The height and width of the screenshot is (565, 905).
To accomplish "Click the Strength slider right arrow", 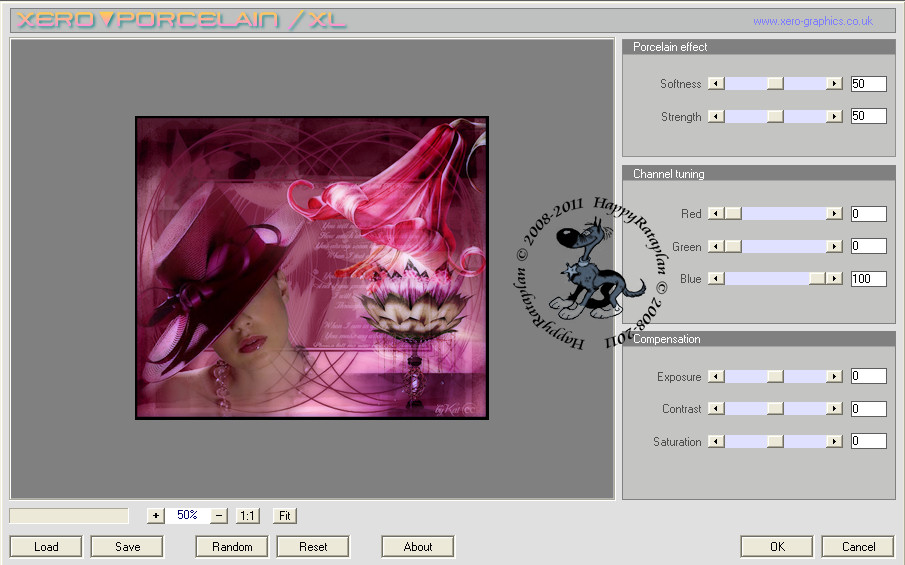I will [834, 117].
